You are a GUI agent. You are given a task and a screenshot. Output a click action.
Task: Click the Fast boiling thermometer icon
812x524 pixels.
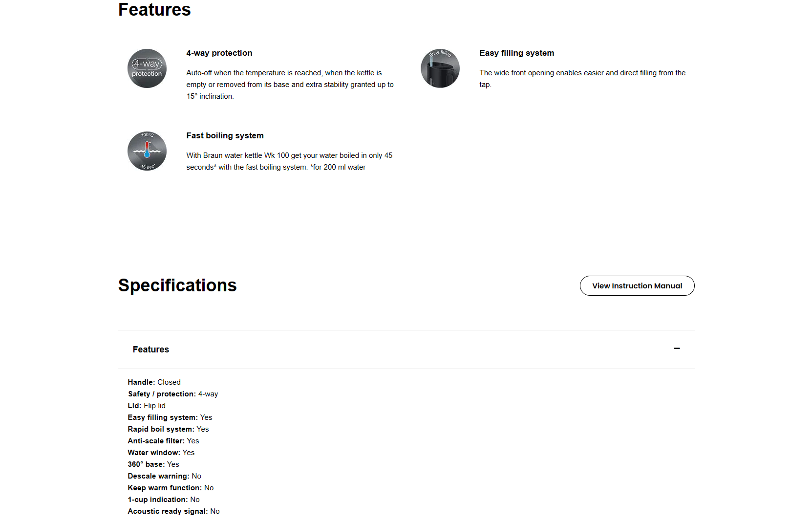[x=147, y=151]
